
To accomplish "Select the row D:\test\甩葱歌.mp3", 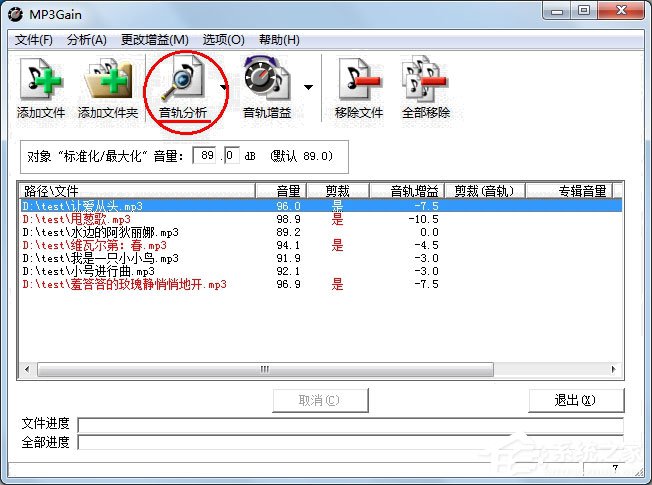I will (x=321, y=219).
